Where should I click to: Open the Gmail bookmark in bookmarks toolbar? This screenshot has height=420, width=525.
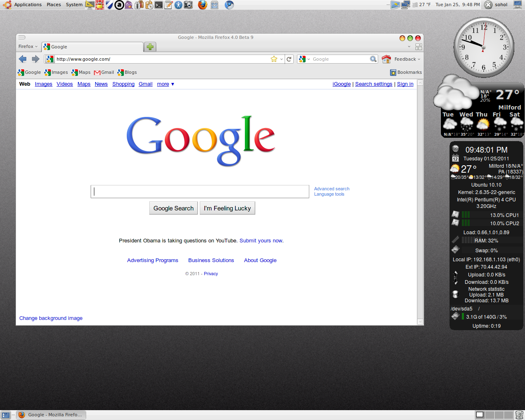point(104,73)
